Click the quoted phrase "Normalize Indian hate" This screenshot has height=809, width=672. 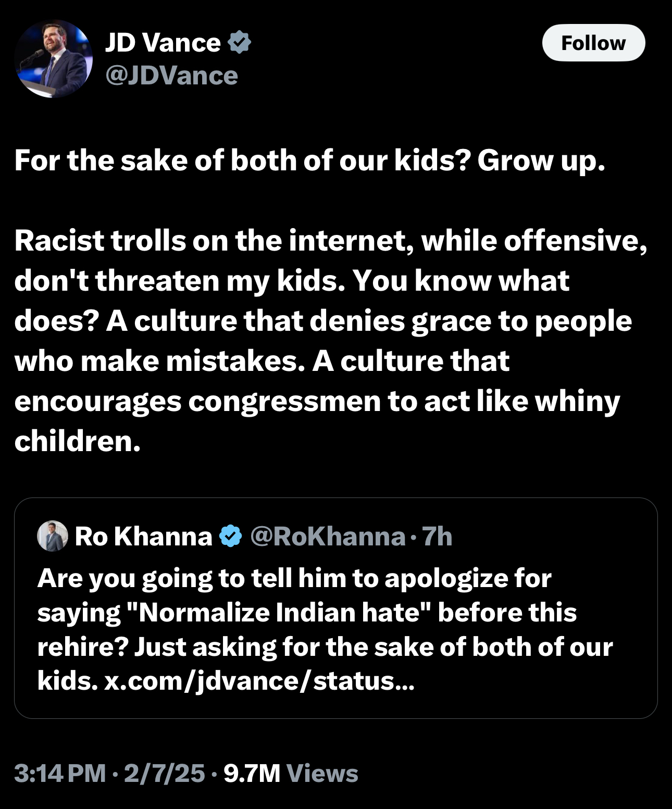click(279, 613)
